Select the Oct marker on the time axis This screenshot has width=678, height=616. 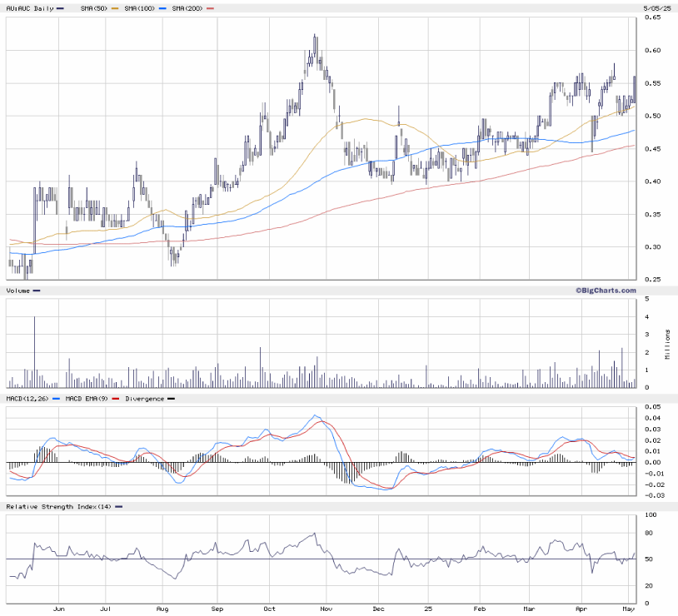click(268, 609)
